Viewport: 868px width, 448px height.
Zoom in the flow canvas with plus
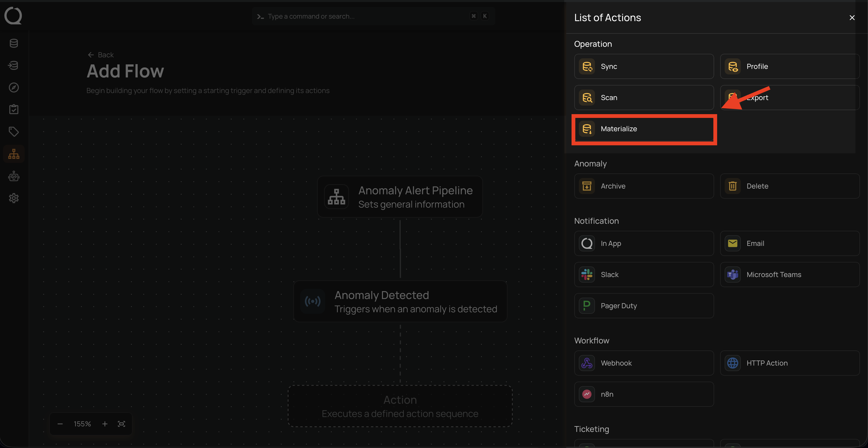tap(105, 424)
